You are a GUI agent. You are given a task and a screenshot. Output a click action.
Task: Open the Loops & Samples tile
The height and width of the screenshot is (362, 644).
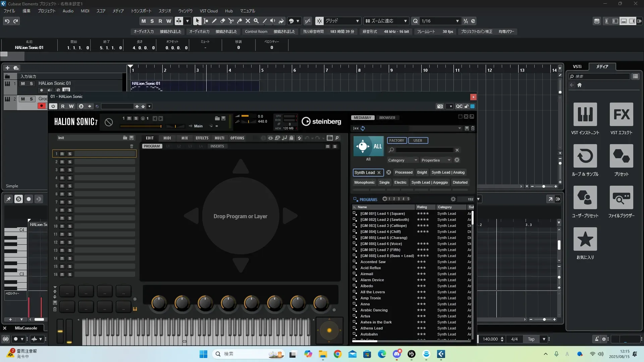(585, 156)
